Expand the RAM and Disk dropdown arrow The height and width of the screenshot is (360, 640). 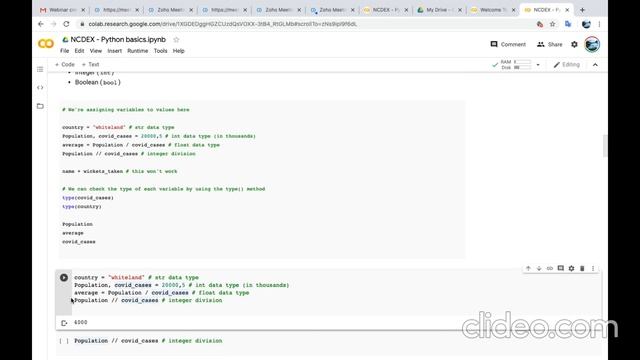[x=538, y=65]
